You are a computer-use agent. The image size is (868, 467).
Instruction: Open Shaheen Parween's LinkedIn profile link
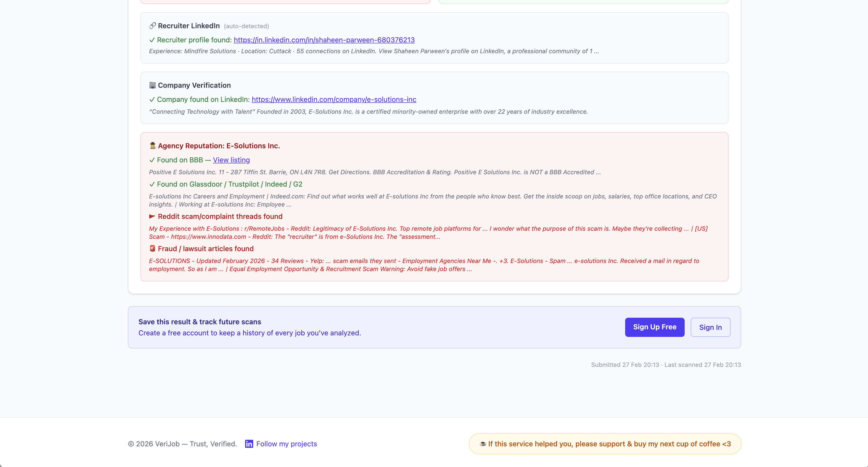[324, 40]
